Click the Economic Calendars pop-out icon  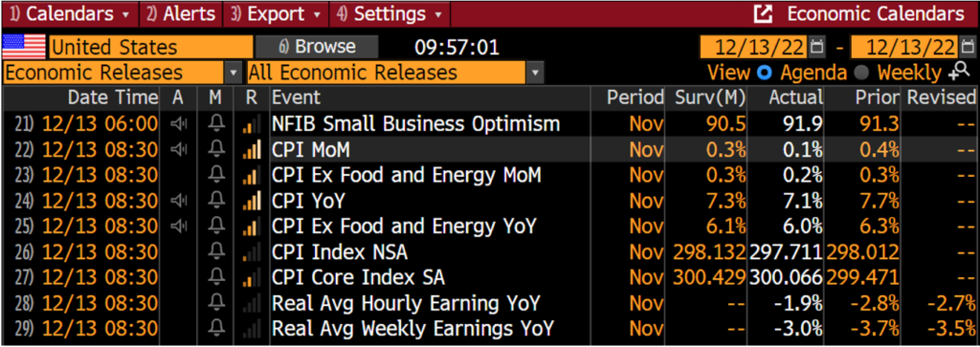(x=763, y=13)
